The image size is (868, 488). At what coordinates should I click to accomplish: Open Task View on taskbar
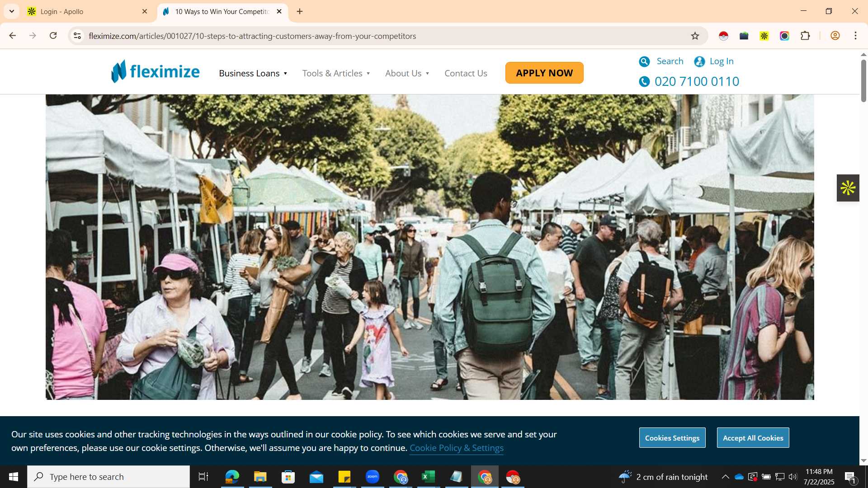point(203,477)
